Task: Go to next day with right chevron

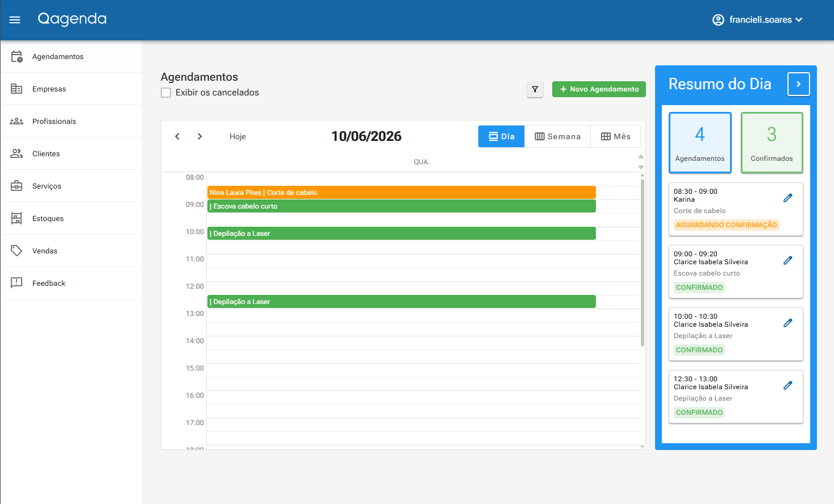Action: pos(199,136)
